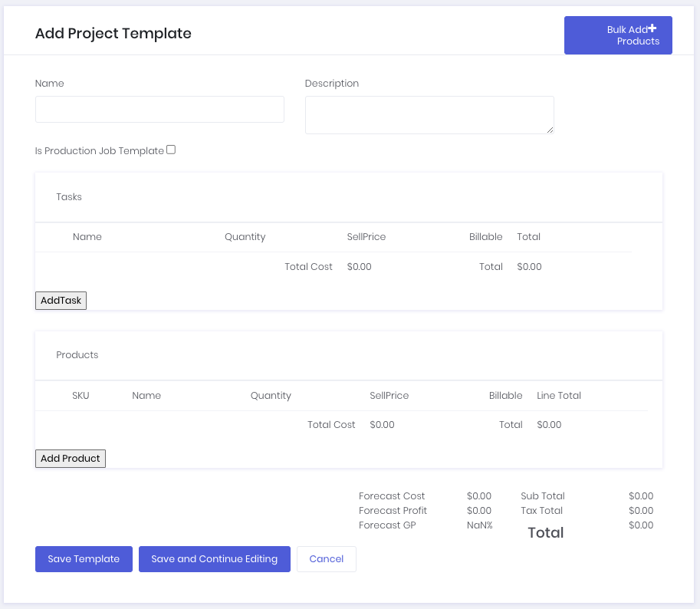Screen dimensions: 700x609
Task: Click the Add Project Template page title
Action: (113, 34)
